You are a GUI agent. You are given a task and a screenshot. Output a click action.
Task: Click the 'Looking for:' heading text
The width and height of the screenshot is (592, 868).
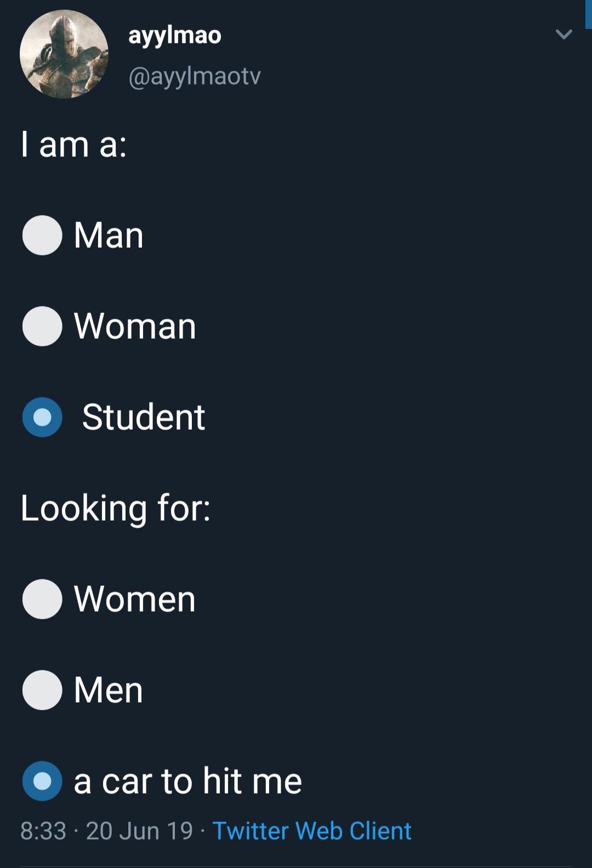pos(116,508)
